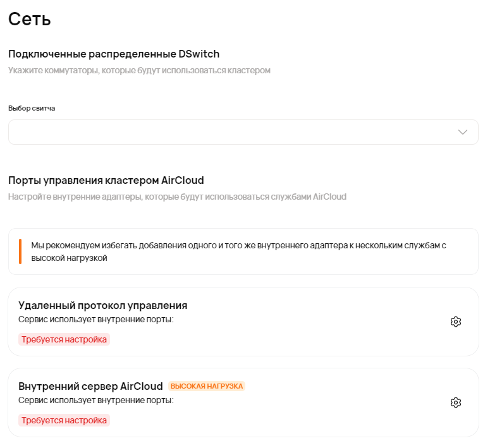Screen dimensions: 490x448
Task: Click the Настройте внутренние адаптеры description text
Action: [177, 197]
